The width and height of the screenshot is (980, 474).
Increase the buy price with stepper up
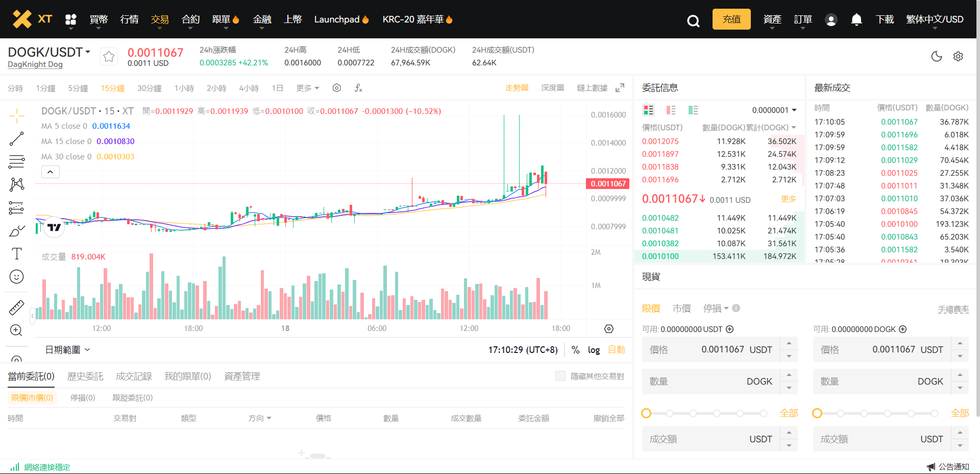coord(789,343)
